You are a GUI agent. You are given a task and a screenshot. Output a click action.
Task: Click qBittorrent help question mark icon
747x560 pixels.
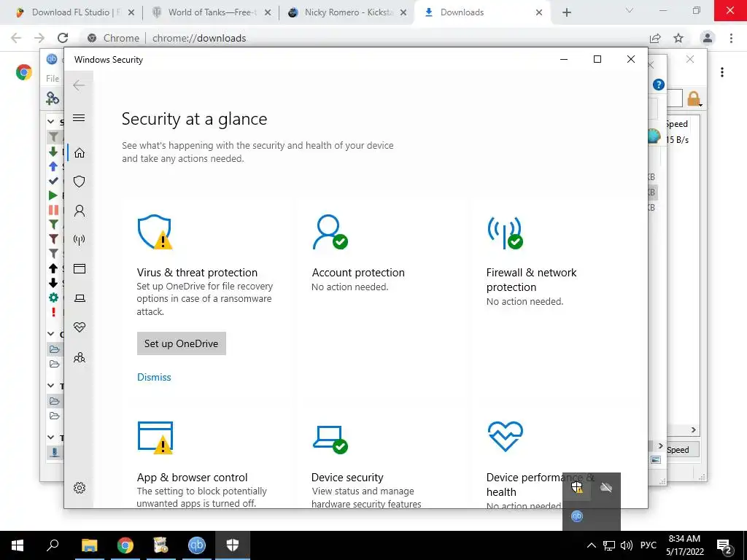click(659, 85)
